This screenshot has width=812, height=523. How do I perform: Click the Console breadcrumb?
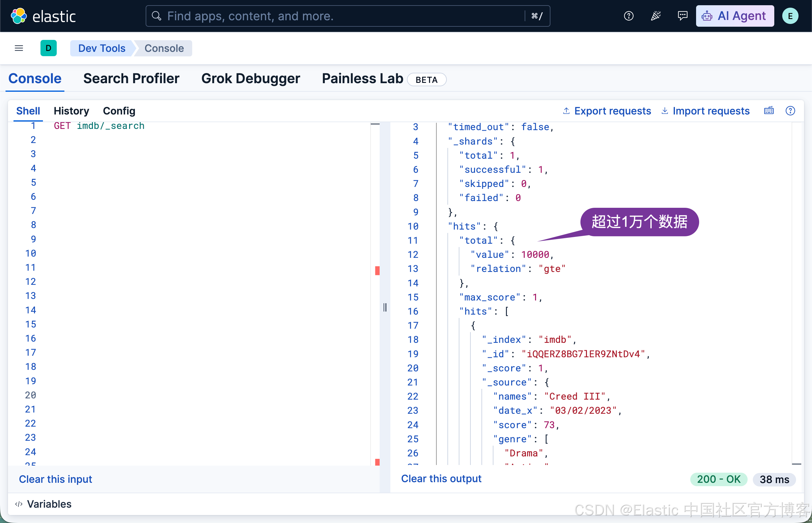pyautogui.click(x=164, y=48)
